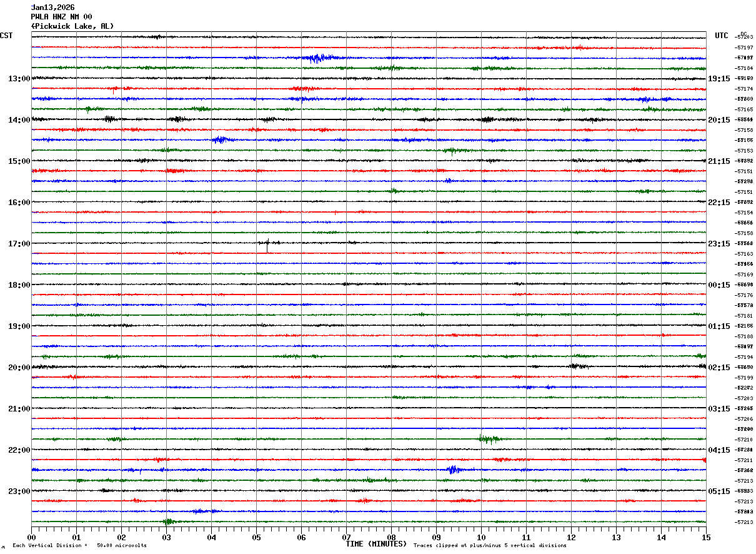Click minute 06 on the time axis
This screenshot has height=554, width=756.
[x=301, y=538]
